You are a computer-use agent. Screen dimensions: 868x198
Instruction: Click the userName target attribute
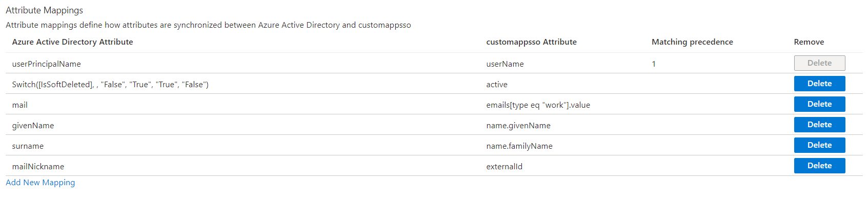tap(505, 64)
